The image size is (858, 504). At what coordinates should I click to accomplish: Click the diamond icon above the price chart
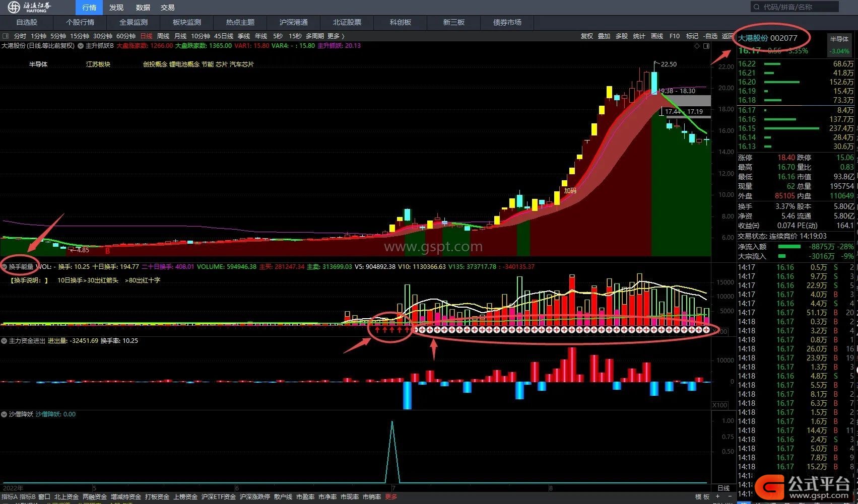coord(697,46)
